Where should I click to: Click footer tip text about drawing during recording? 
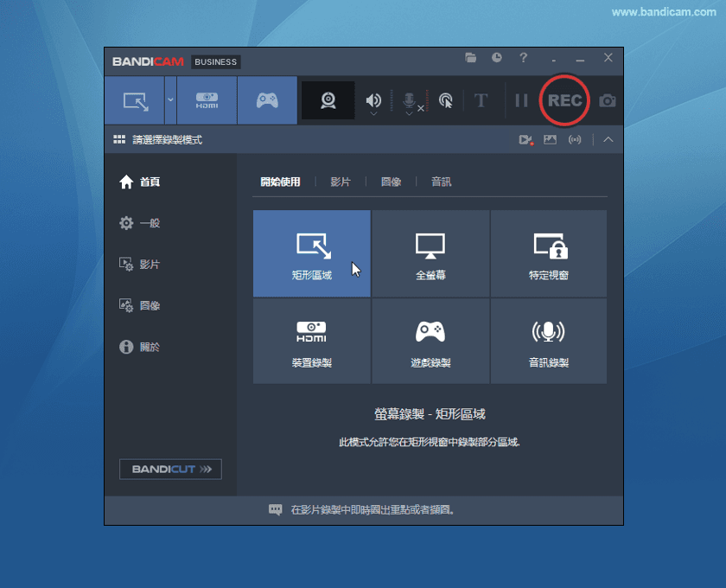(x=373, y=509)
